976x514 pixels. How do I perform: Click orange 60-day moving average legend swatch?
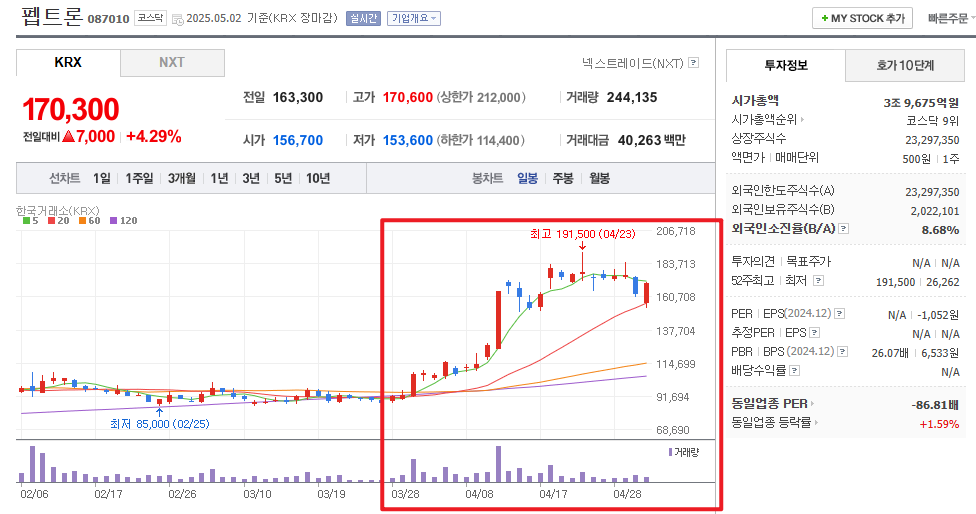82,220
